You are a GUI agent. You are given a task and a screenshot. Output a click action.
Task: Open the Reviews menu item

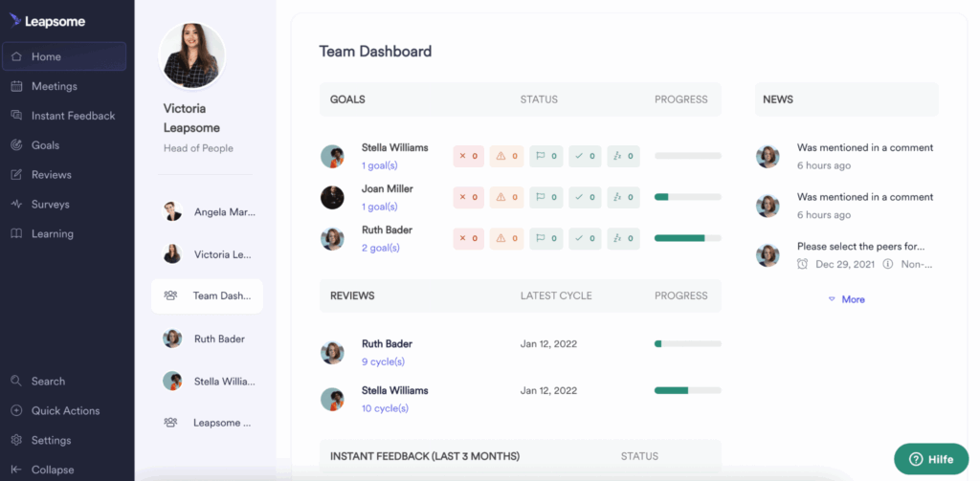51,175
